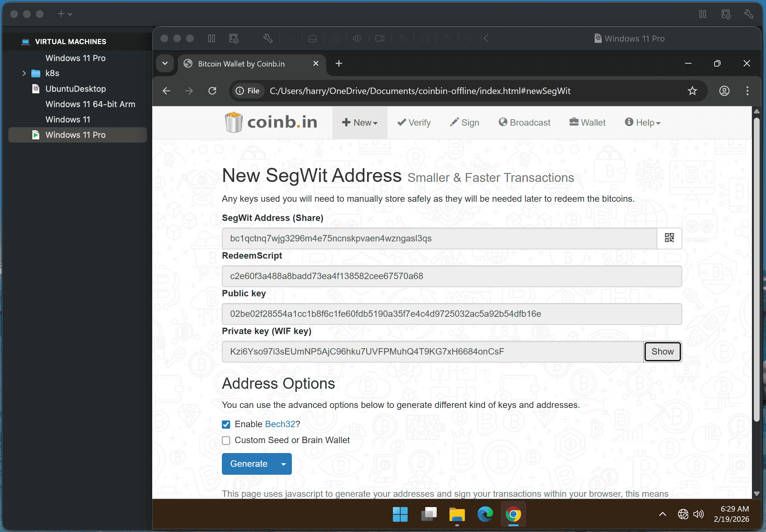Pause the Windows 11 Pro virtual machine
Image resolution: width=766 pixels, height=532 pixels.
pyautogui.click(x=212, y=38)
